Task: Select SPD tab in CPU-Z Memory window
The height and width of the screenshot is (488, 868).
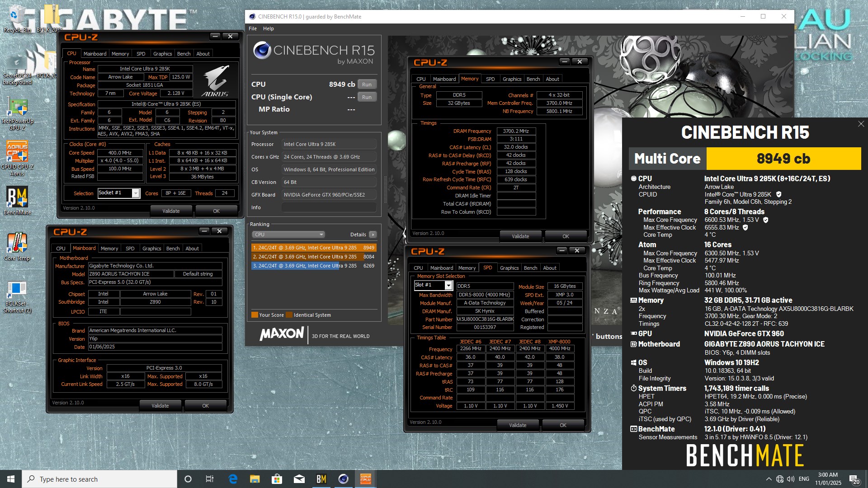Action: (x=491, y=79)
